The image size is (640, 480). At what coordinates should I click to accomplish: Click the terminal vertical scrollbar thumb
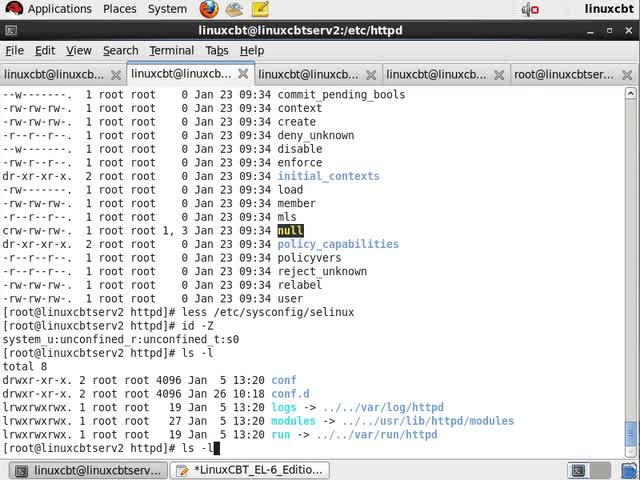coord(631,434)
